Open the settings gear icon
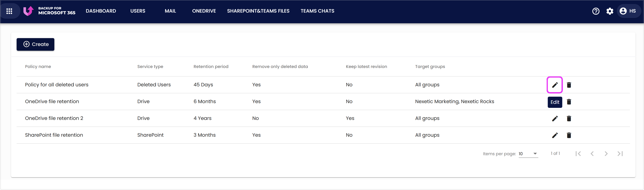This screenshot has width=644, height=190. pos(610,11)
